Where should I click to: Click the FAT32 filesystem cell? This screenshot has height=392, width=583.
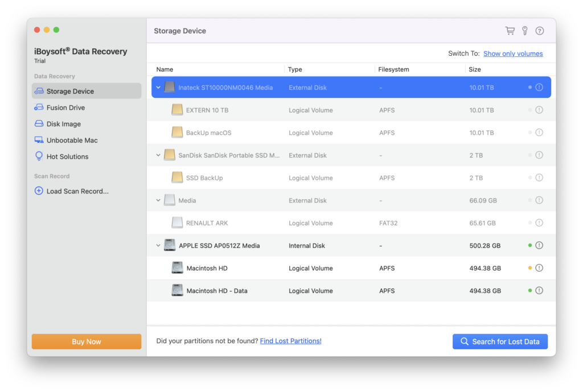pyautogui.click(x=388, y=223)
